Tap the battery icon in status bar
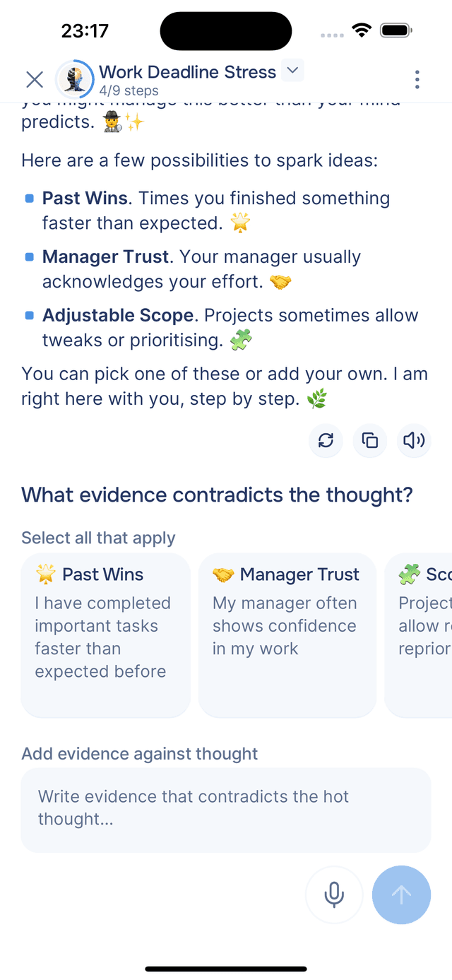Viewport: 452px width, 980px height. (x=396, y=30)
